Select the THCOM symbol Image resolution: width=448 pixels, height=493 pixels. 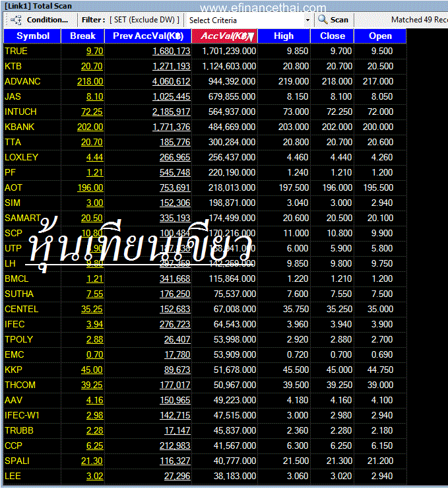(x=20, y=385)
